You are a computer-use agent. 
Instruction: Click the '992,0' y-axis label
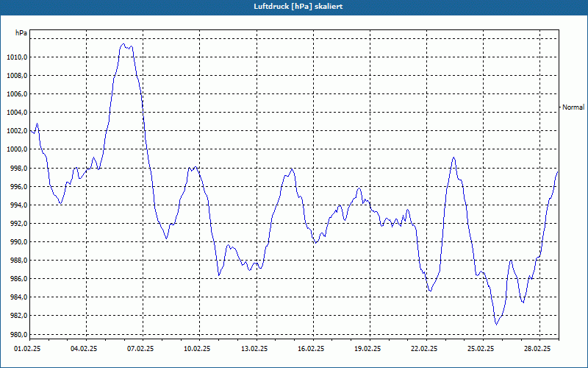coord(18,223)
